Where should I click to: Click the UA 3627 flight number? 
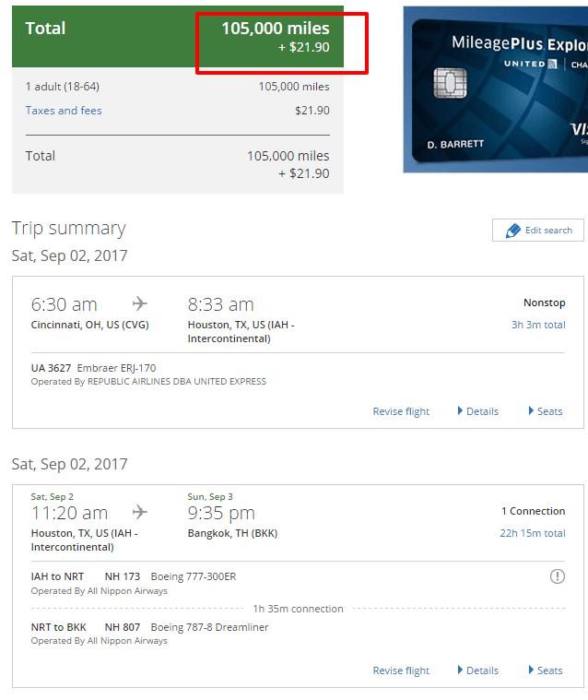coord(51,368)
